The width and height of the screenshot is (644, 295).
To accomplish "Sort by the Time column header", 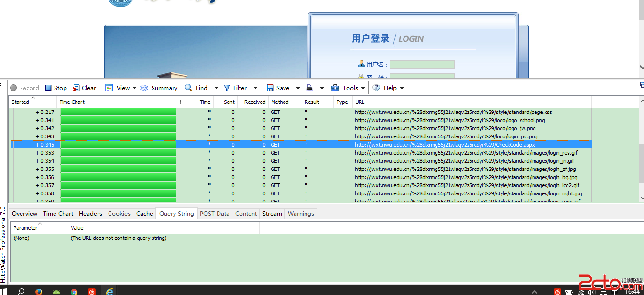I will pos(198,102).
